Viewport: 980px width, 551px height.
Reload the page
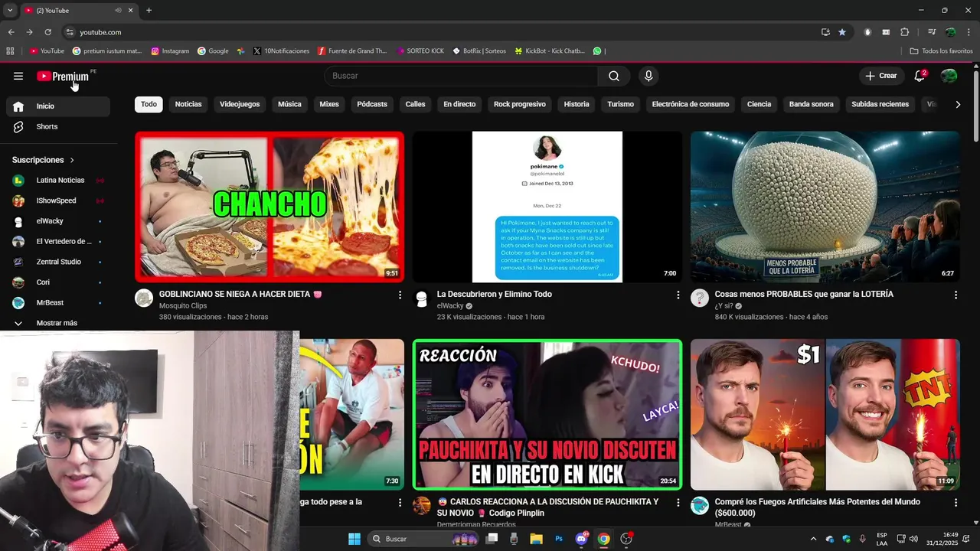(x=47, y=32)
